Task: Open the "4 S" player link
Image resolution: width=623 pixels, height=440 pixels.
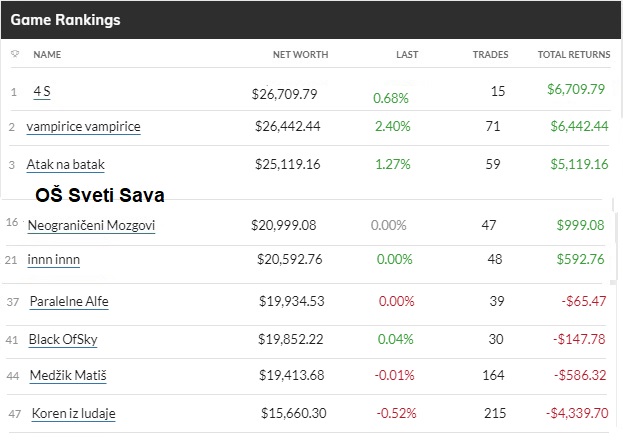Action: 42,92
